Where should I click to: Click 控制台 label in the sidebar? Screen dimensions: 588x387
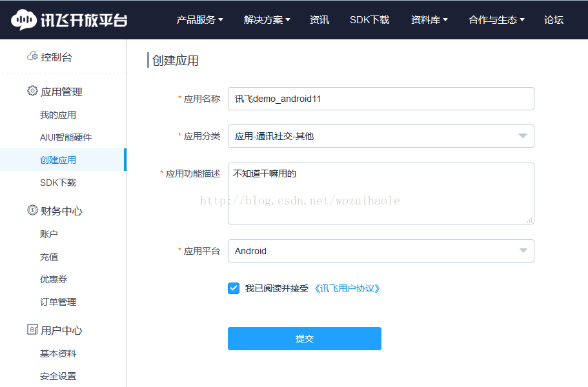(56, 57)
